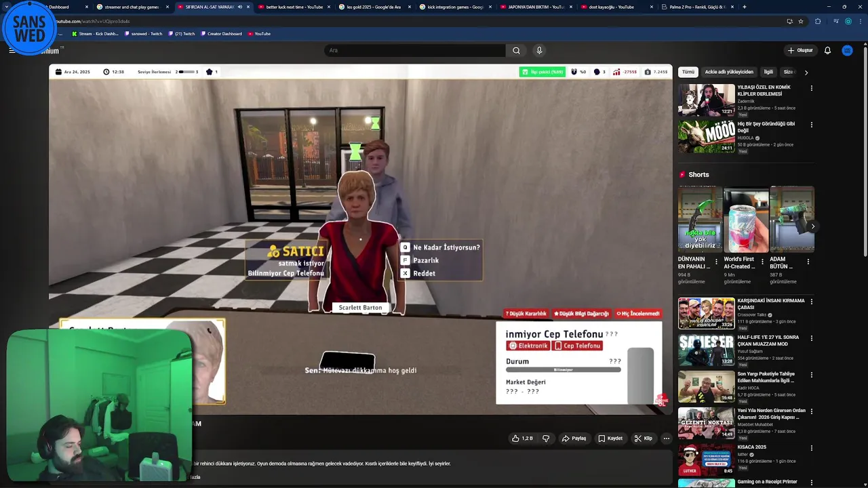Click the Cep Telefonu category tag
The image size is (868, 488).
coord(578,346)
